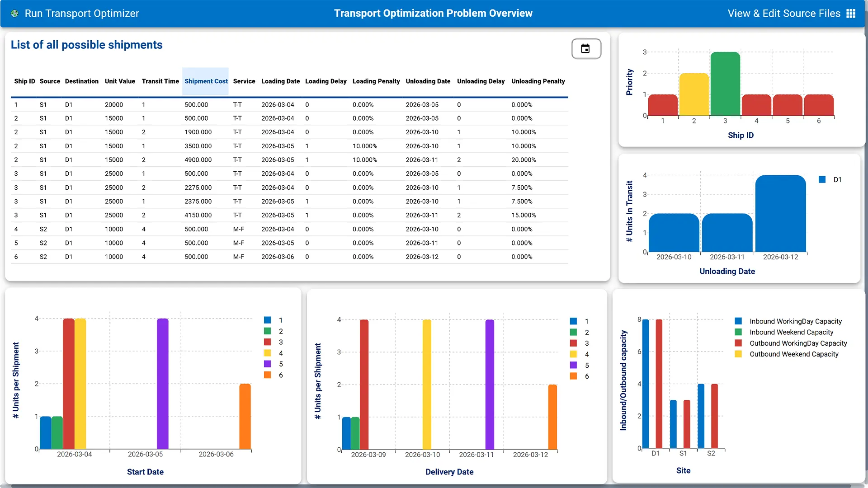This screenshot has width=868, height=488.
Task: Toggle series 1 in Start Date chart legend
Action: coord(274,320)
